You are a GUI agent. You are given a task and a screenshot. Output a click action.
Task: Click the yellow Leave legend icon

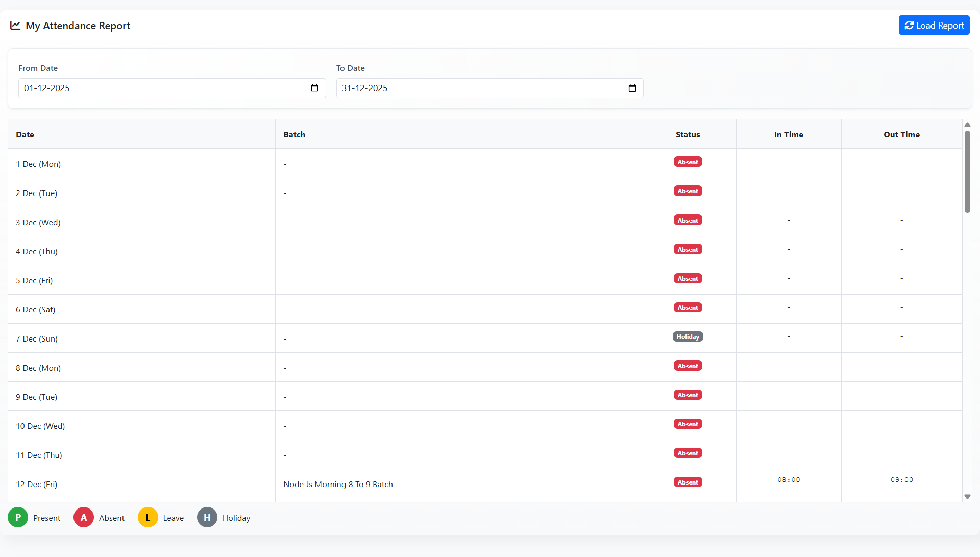click(x=148, y=518)
